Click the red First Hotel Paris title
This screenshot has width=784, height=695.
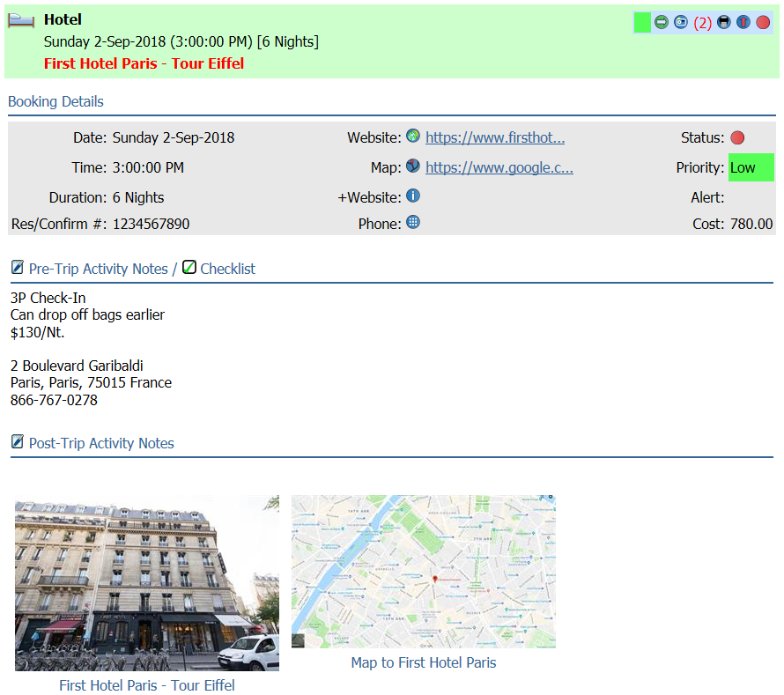coord(144,63)
